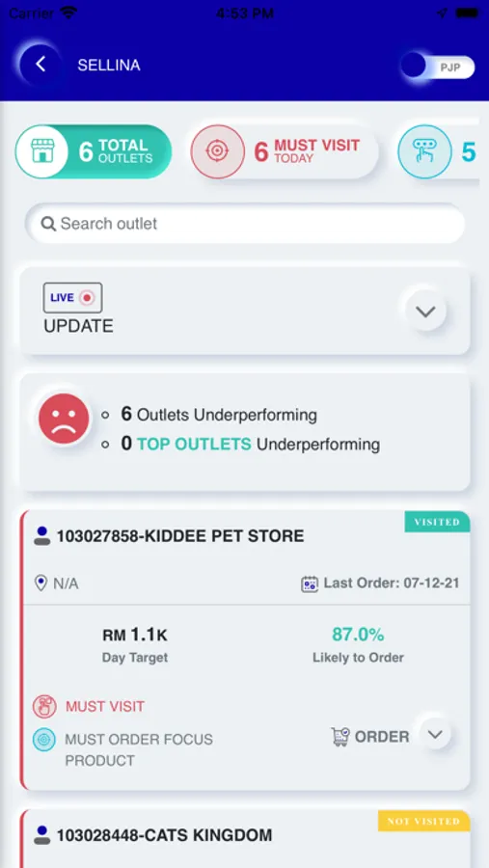Tap the magnifier icon in search box
489x868 pixels.
pos(48,224)
